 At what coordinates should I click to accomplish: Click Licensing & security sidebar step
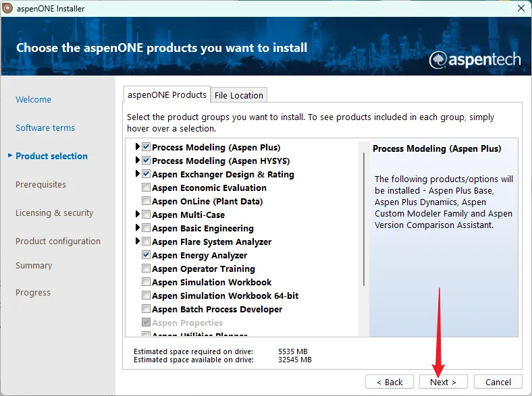tap(54, 213)
